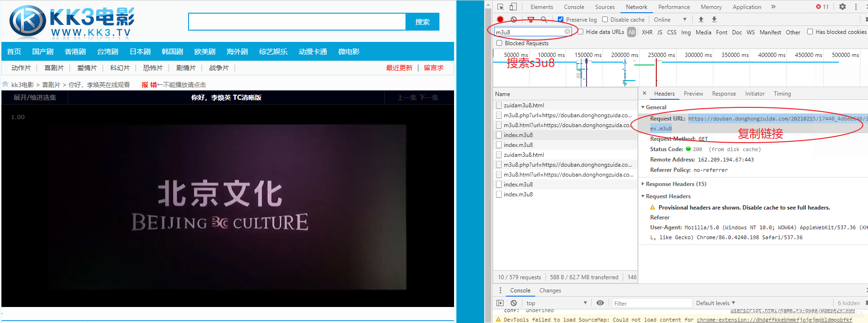
Task: Clear the console with the ban icon
Action: pos(514,303)
